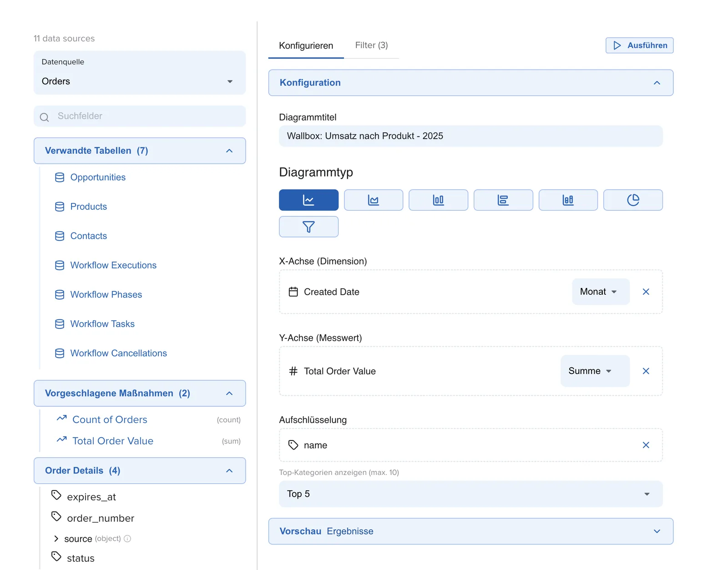Viewport: 728px width, 570px height.
Task: Open the Workflow Cancellations table
Action: (x=119, y=353)
